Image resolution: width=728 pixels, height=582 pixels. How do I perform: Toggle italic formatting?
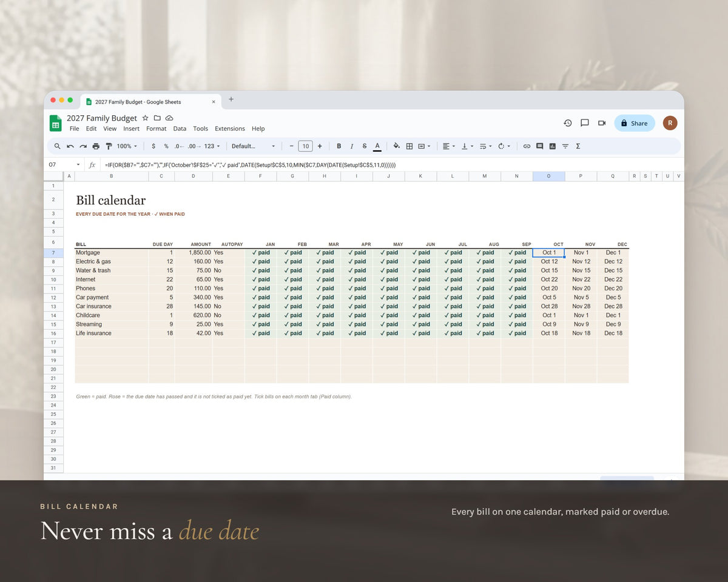(x=352, y=146)
